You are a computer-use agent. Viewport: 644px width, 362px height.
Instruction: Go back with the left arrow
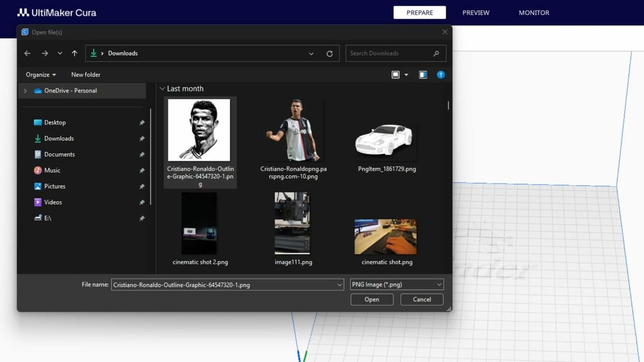(x=27, y=53)
